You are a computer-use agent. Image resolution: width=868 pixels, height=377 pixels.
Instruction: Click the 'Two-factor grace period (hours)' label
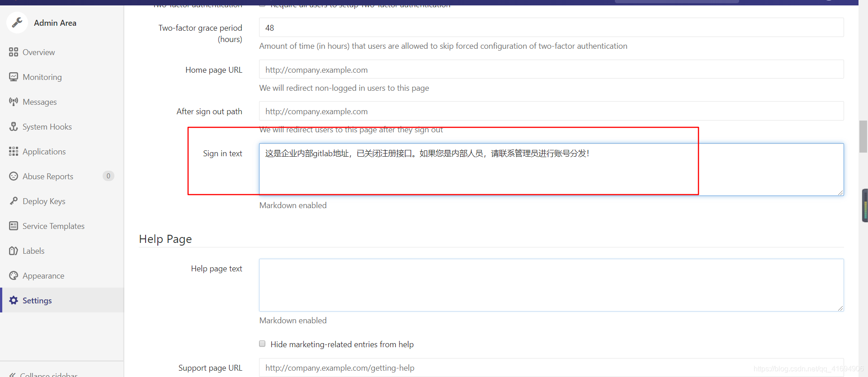(200, 33)
